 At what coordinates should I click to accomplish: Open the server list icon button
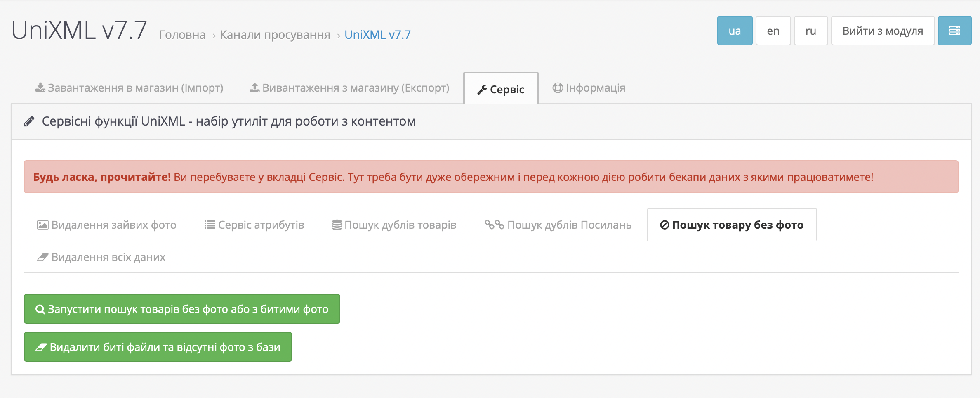[954, 31]
